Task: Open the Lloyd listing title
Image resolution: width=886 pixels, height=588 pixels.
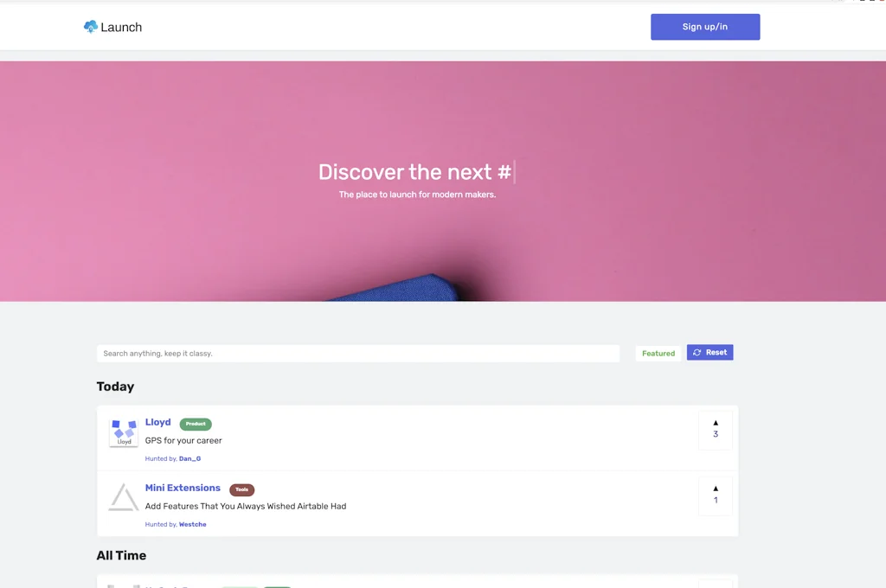Action: pyautogui.click(x=157, y=422)
